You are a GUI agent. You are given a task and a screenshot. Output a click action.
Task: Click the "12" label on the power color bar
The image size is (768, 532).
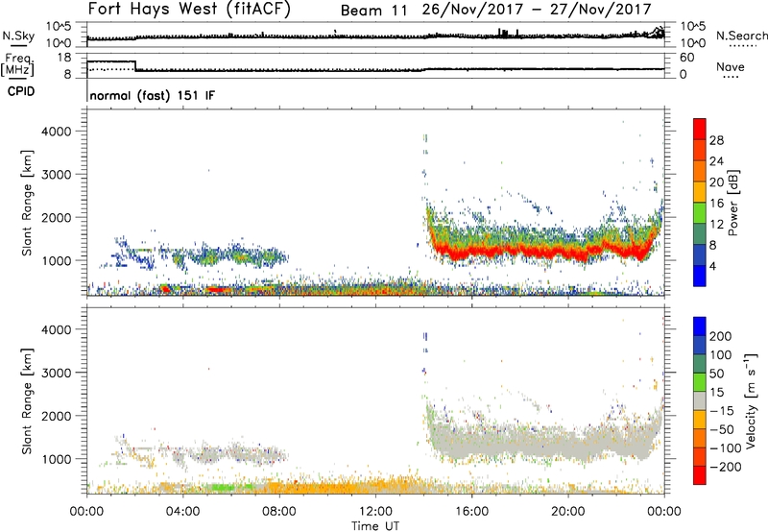716,225
